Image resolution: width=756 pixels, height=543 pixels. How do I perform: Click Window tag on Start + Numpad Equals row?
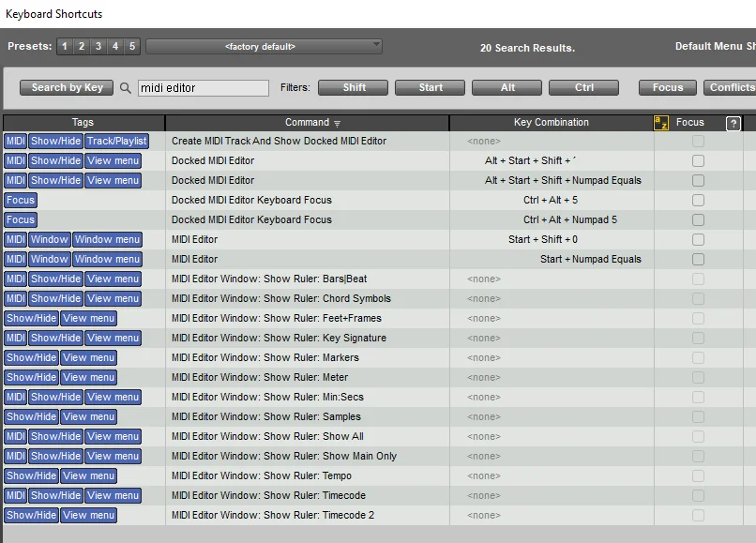[49, 260]
